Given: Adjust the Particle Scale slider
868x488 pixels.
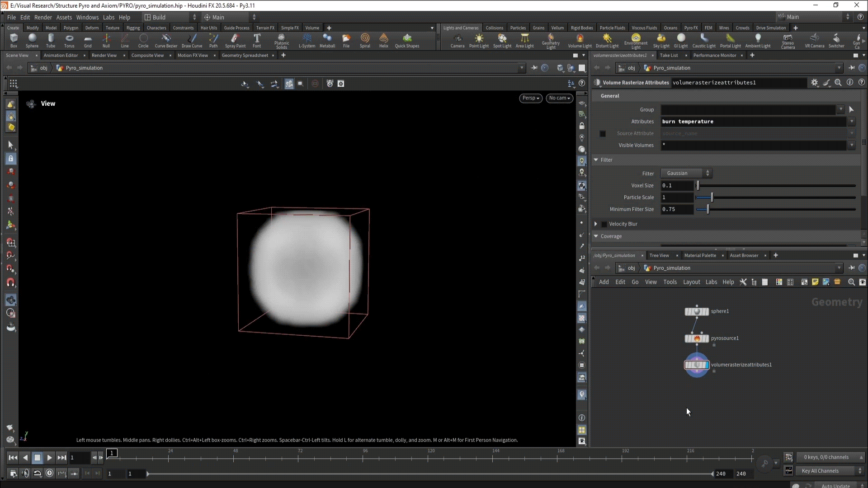Looking at the screenshot, I should click(712, 197).
